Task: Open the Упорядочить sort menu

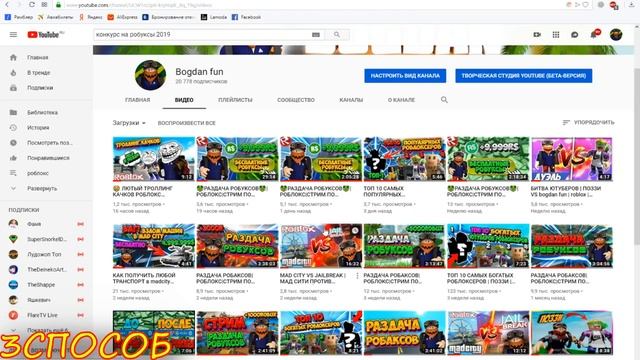Action: pyautogui.click(x=588, y=122)
